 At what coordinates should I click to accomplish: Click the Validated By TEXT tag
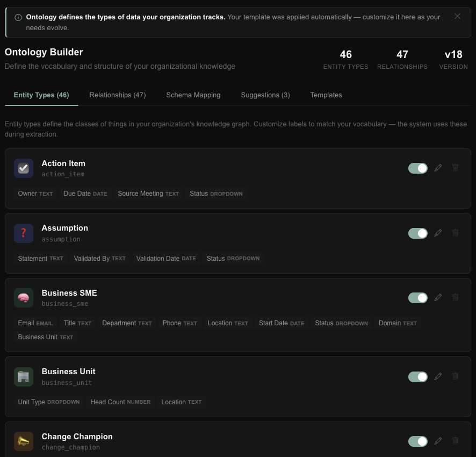(x=99, y=258)
